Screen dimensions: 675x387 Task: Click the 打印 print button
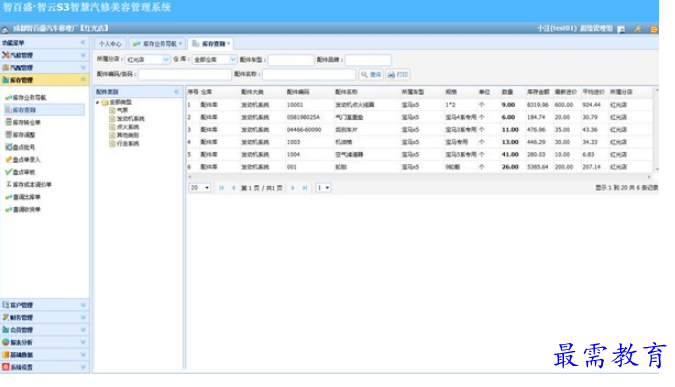point(398,75)
